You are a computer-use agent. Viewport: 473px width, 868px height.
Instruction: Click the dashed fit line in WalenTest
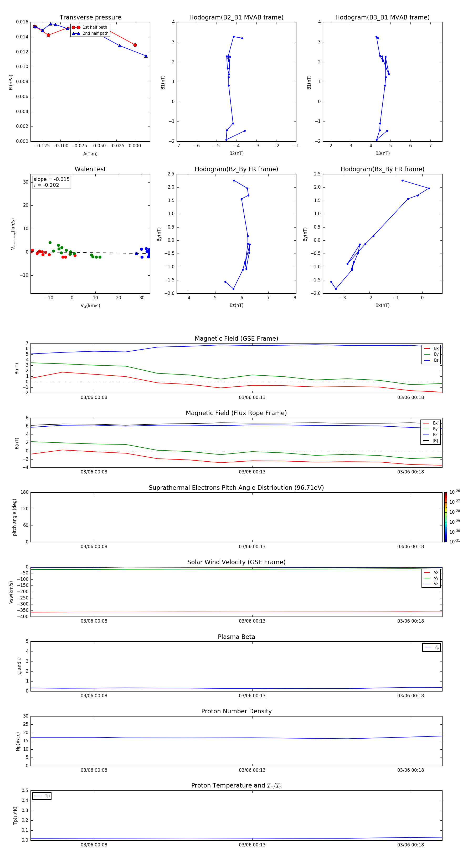[90, 253]
